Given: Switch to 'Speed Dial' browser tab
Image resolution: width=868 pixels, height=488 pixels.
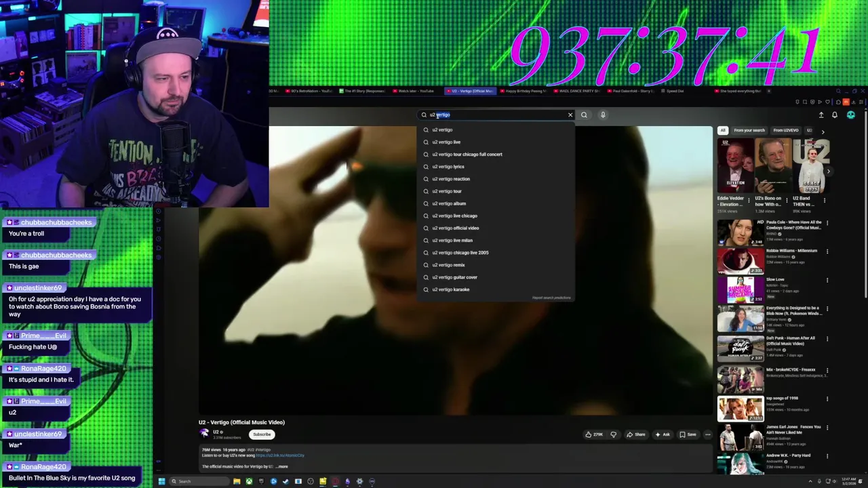Looking at the screenshot, I should pos(671,91).
